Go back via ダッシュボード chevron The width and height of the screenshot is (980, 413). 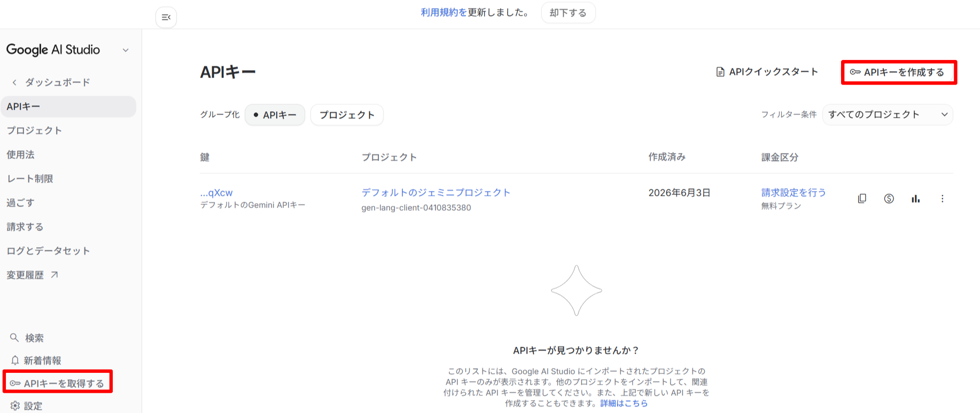coord(14,82)
